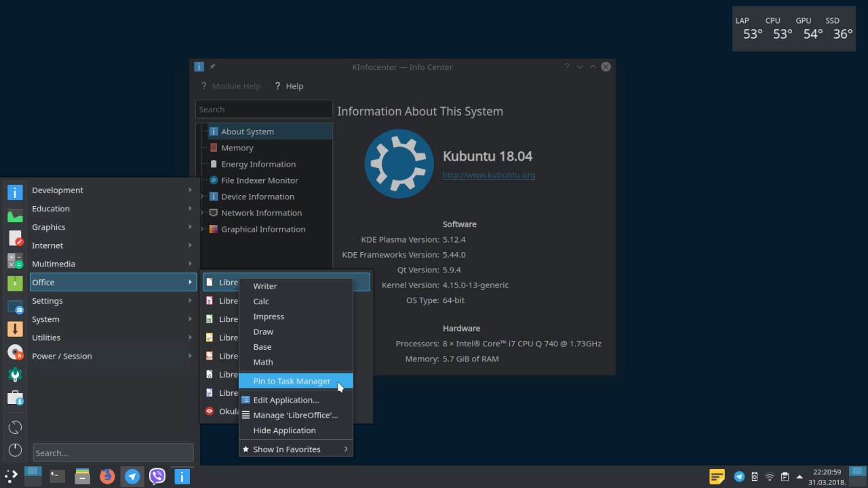
Task: Click the clock showing 22:20:59
Action: (827, 476)
